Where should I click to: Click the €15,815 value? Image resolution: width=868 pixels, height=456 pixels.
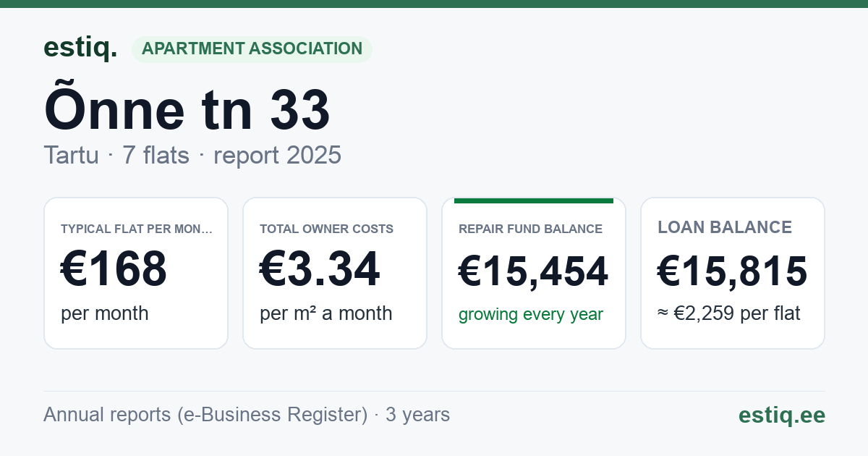click(x=732, y=271)
